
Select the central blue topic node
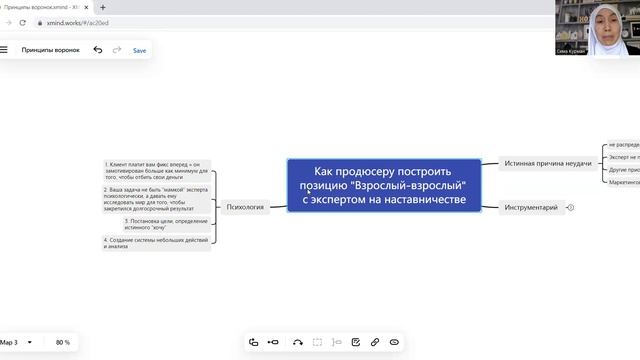click(384, 185)
